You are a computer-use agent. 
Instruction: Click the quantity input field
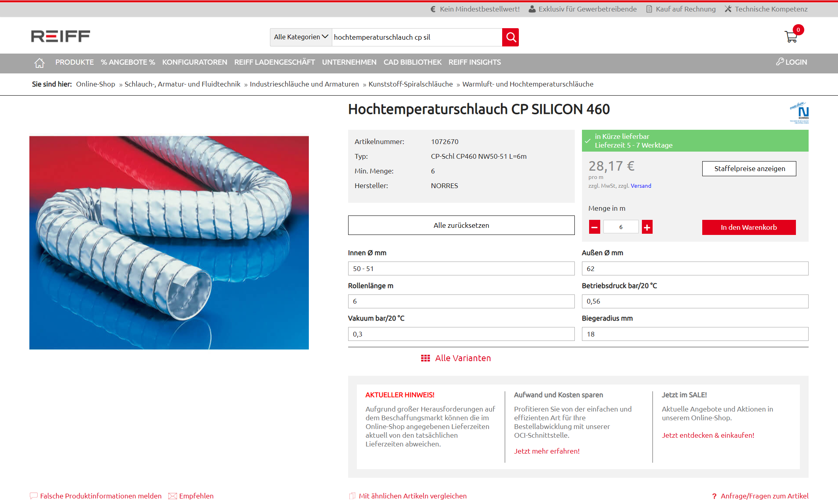tap(621, 227)
